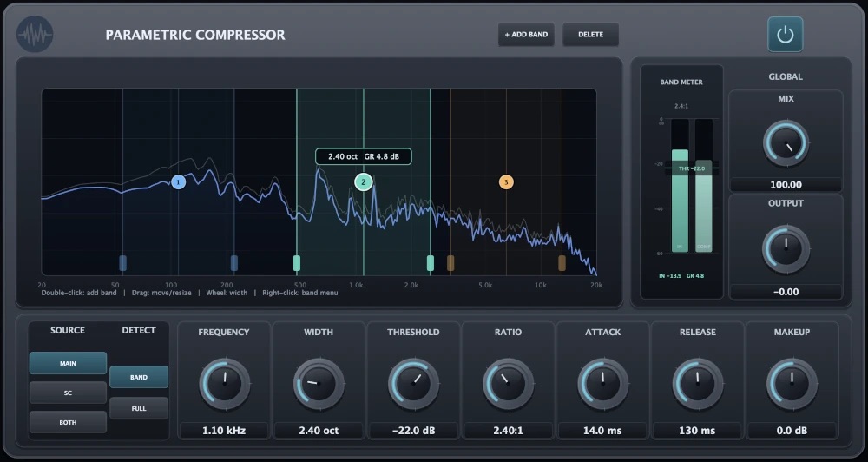868x462 pixels.
Task: Click left orange edge handle of band 3
Action: pos(450,263)
